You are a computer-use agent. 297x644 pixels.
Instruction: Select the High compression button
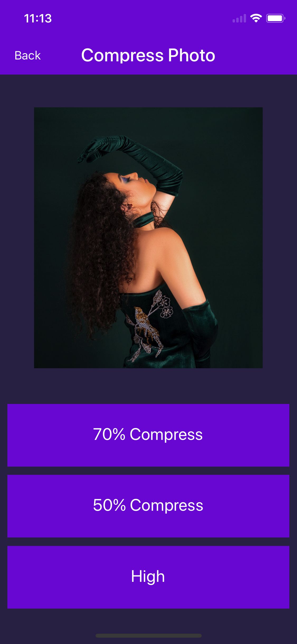(148, 577)
